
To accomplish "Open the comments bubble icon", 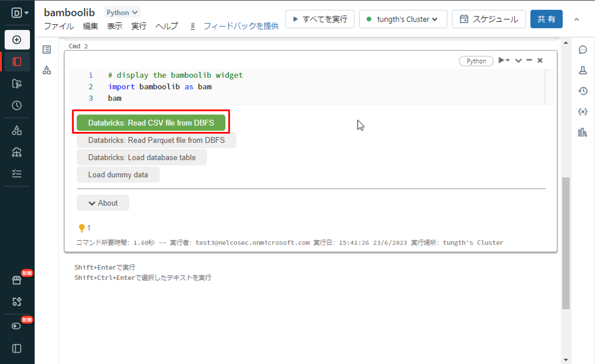I will pyautogui.click(x=583, y=49).
